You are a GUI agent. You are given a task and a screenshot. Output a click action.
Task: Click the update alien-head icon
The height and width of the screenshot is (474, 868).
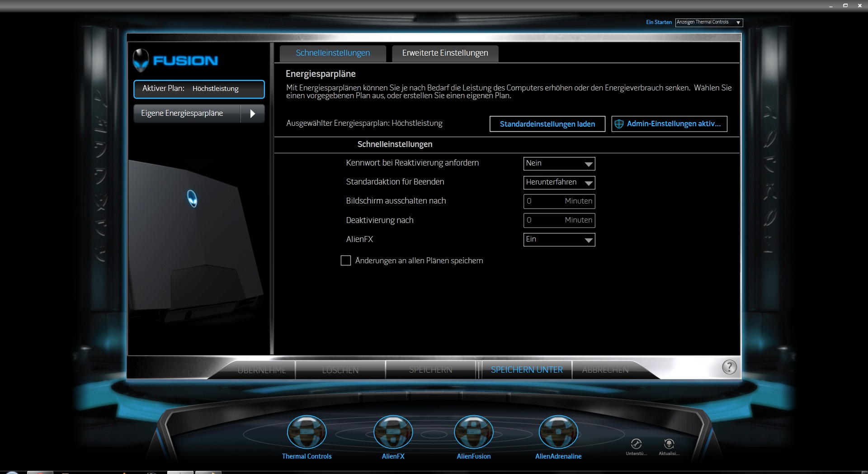(669, 443)
